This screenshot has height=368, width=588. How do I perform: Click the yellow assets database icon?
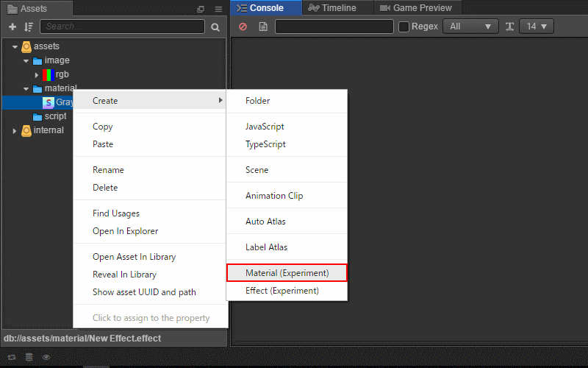26,46
